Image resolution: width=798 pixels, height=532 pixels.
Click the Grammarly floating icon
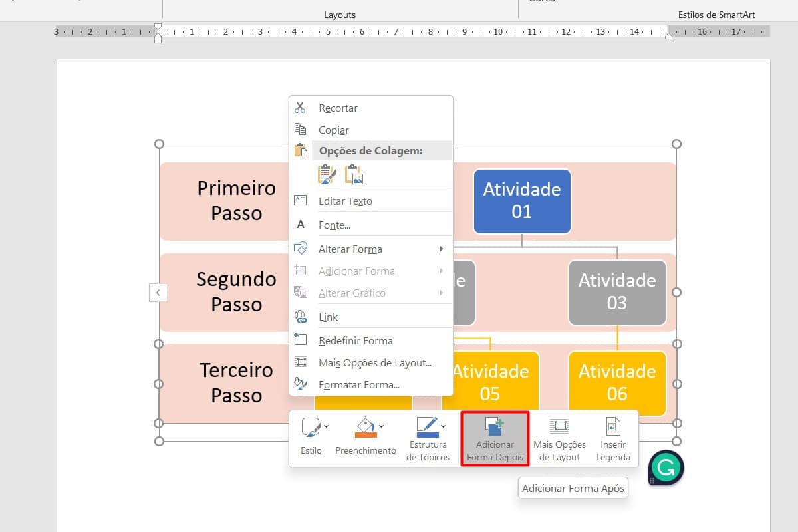(666, 468)
